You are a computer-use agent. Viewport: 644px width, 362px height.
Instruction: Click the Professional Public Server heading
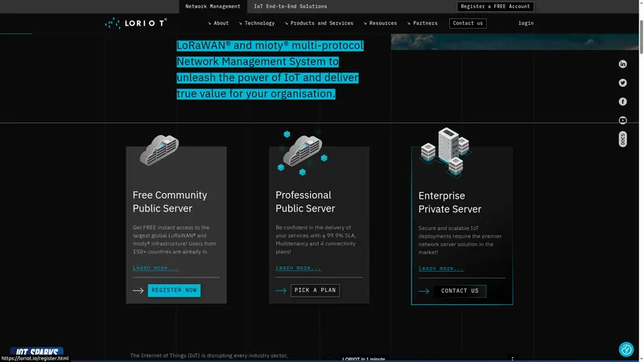point(305,202)
